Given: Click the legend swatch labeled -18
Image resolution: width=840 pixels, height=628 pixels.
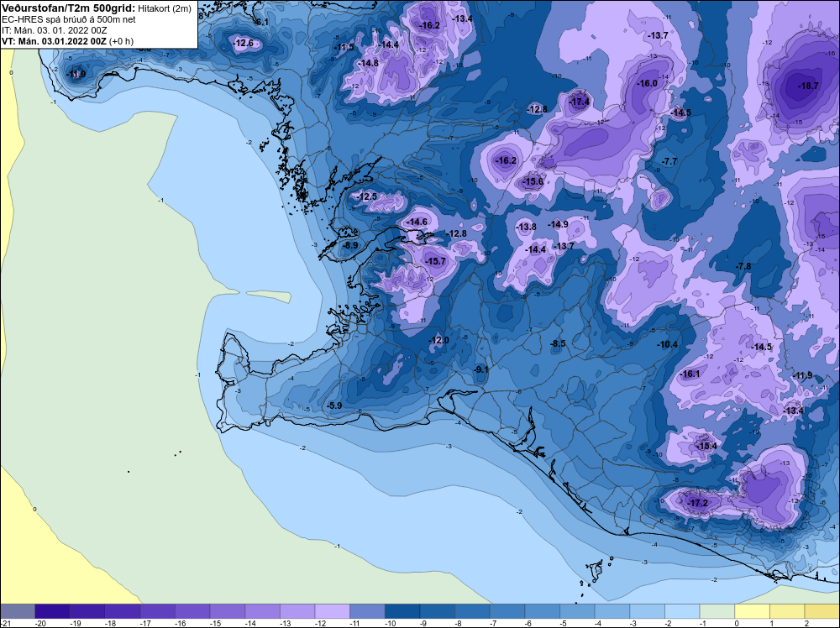Looking at the screenshot, I should tap(123, 611).
